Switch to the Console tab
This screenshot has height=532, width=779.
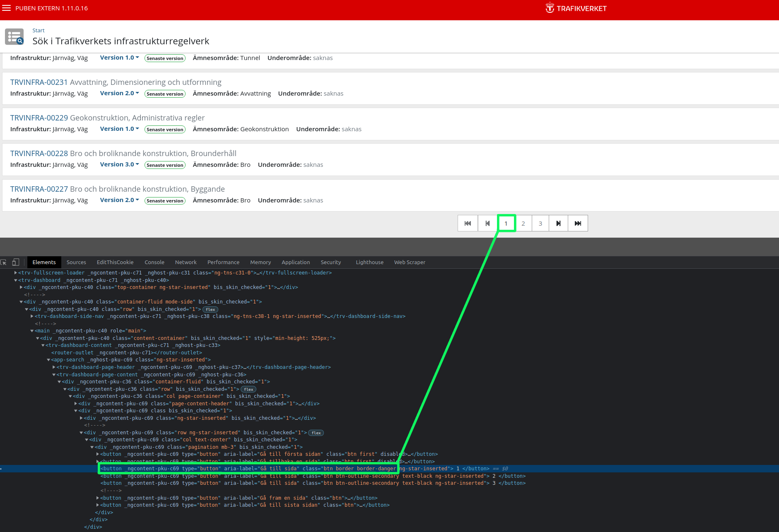(x=154, y=262)
